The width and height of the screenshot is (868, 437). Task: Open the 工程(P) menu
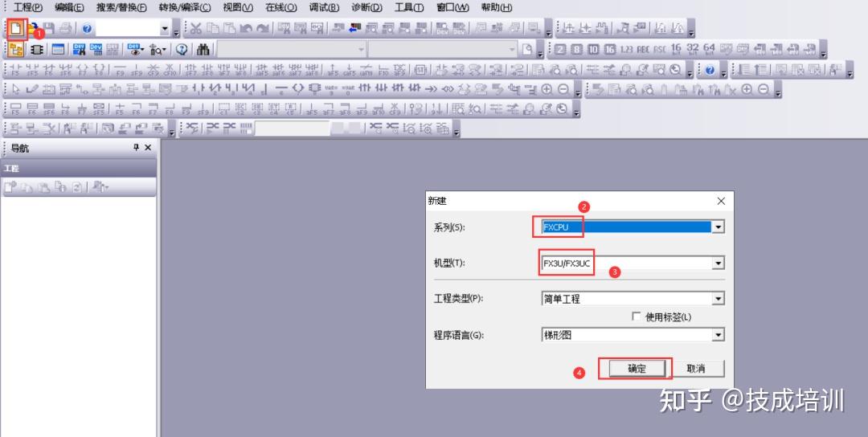pos(27,7)
